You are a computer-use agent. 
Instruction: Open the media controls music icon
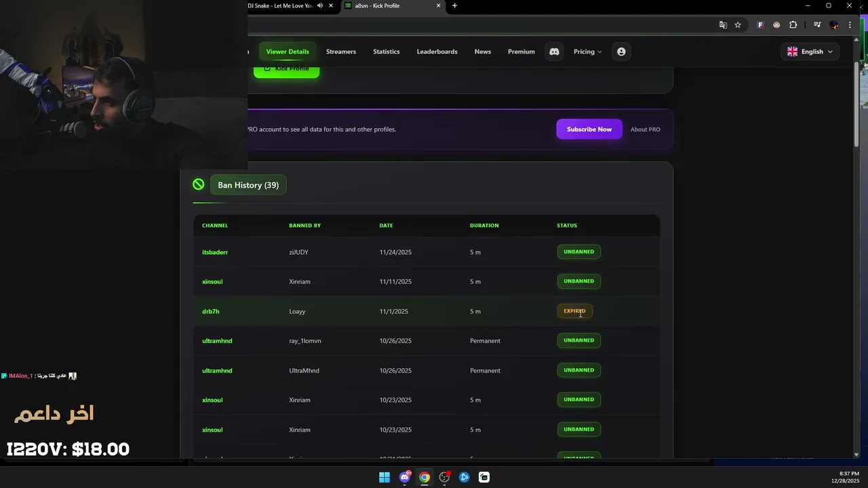tap(818, 25)
